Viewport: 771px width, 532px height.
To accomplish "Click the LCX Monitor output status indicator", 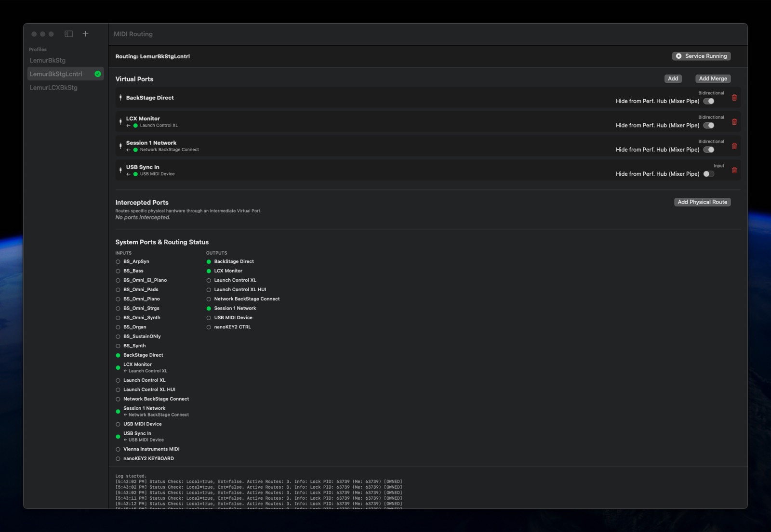I will pos(209,271).
